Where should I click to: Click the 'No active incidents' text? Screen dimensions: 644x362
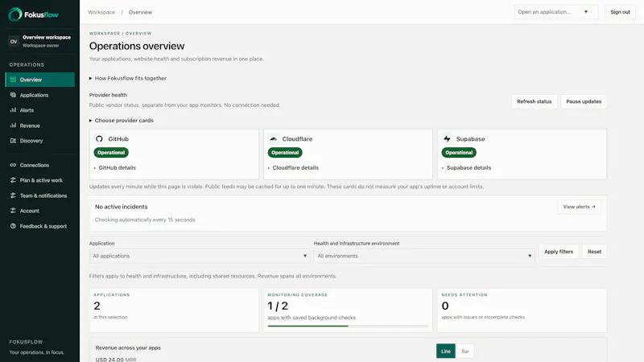coord(122,207)
